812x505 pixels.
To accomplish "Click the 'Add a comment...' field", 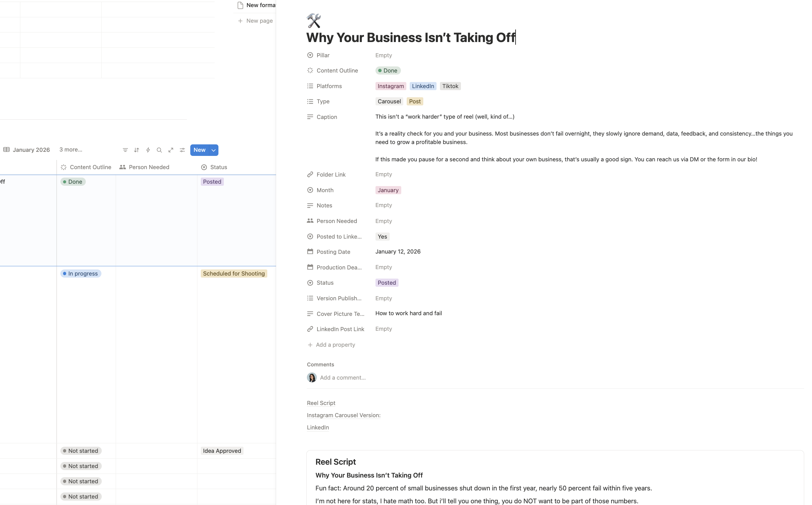I will point(343,378).
